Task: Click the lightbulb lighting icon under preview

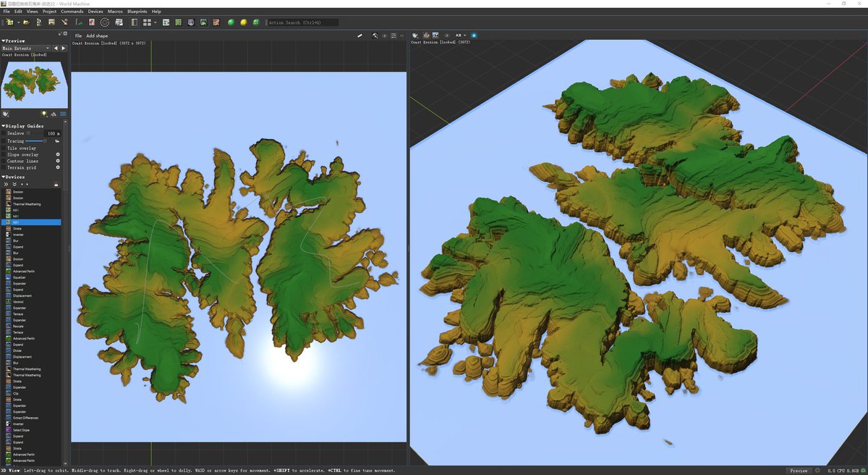Action: [44, 114]
